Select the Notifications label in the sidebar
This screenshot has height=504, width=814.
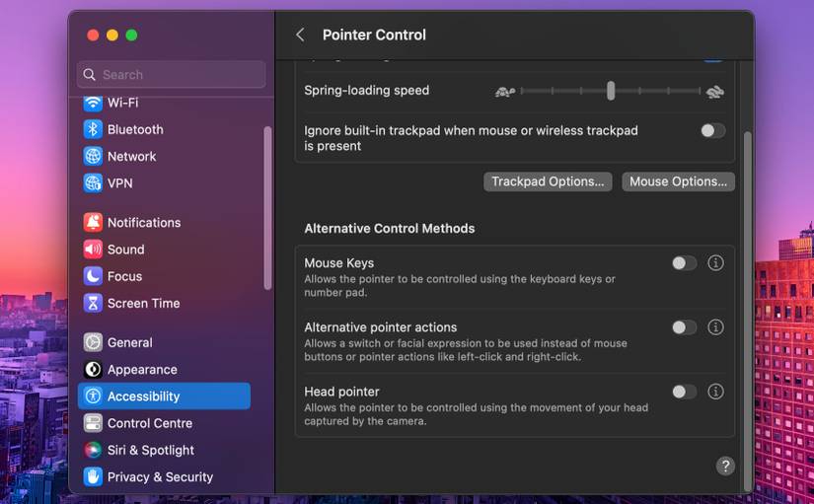pos(144,222)
